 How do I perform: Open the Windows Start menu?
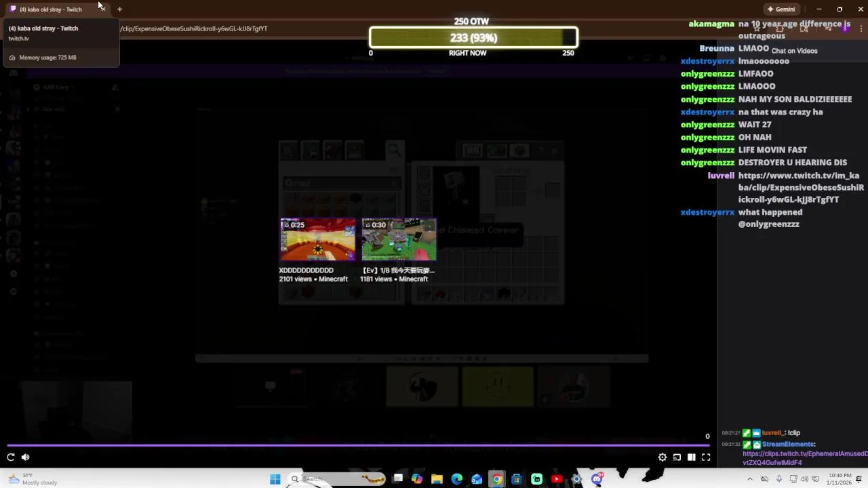(x=275, y=479)
